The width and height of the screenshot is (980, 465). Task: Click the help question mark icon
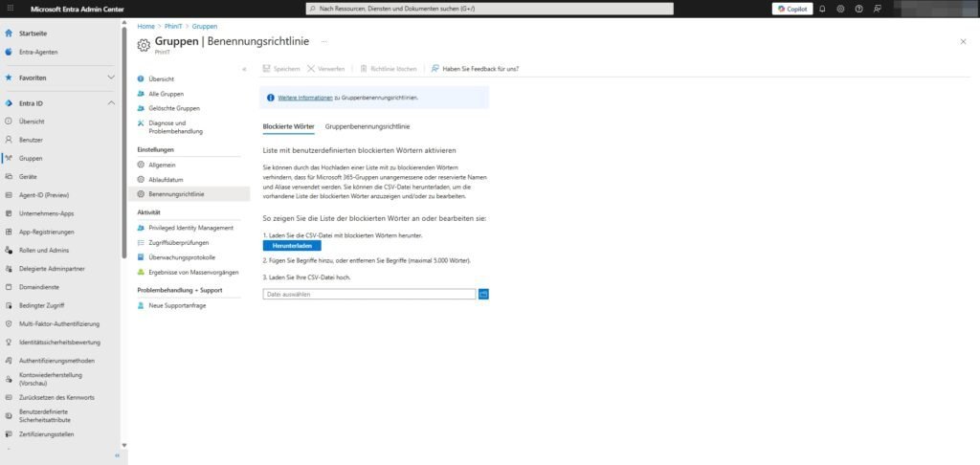point(858,9)
